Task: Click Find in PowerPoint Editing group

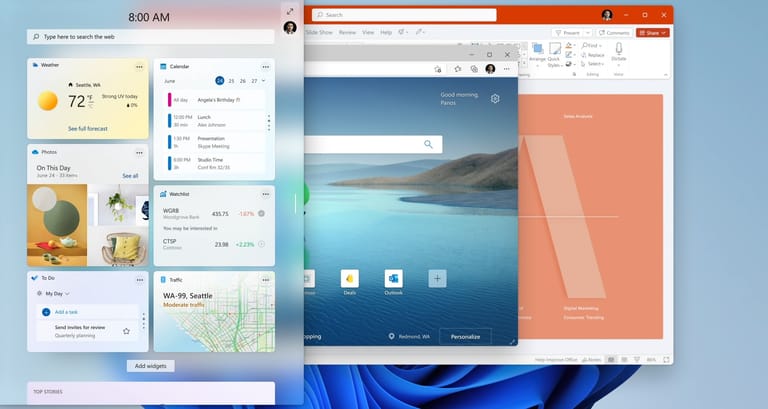Action: point(591,45)
